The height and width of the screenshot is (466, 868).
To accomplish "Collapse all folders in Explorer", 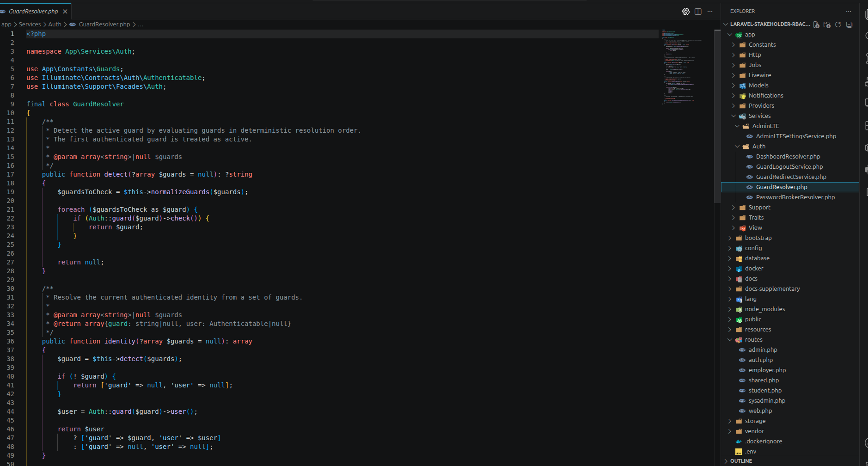I will [849, 25].
